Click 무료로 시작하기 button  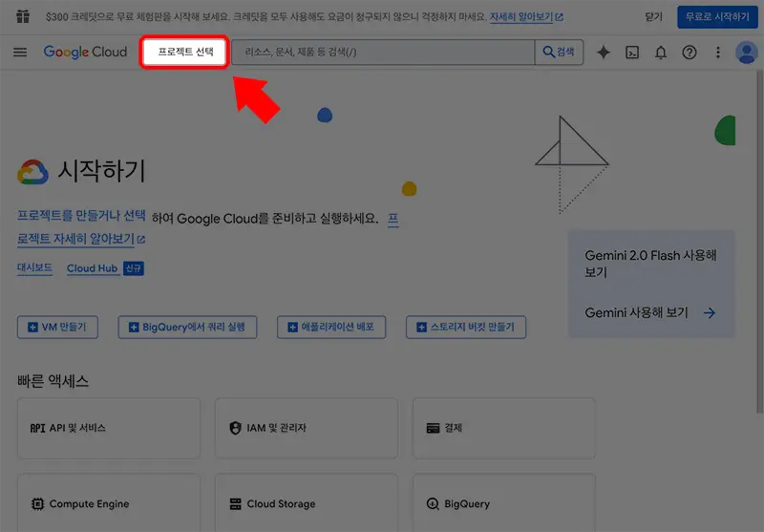717,17
